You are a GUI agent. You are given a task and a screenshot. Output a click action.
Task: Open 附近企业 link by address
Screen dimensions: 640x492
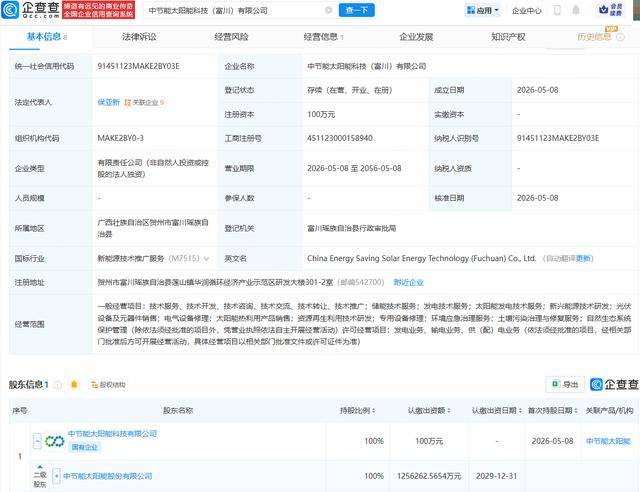[x=409, y=282]
